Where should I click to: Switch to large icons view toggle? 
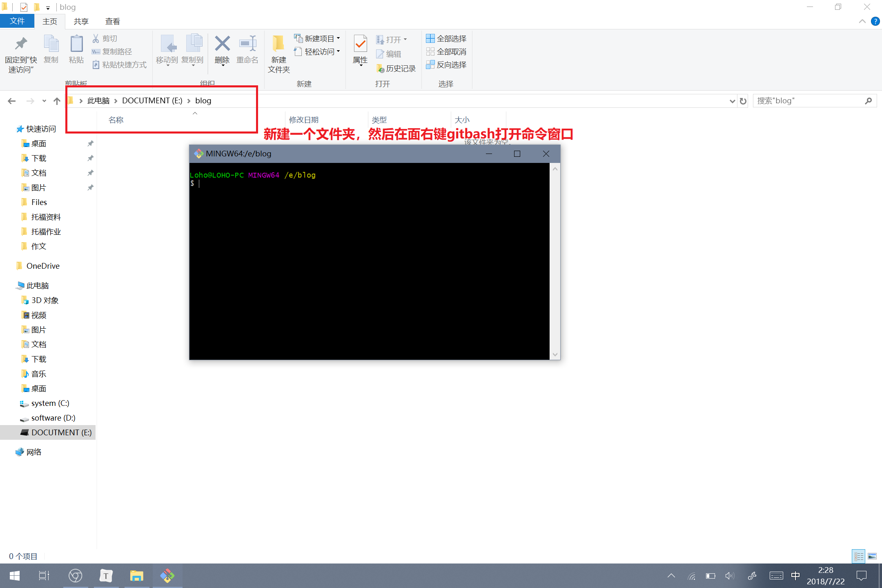(x=872, y=556)
